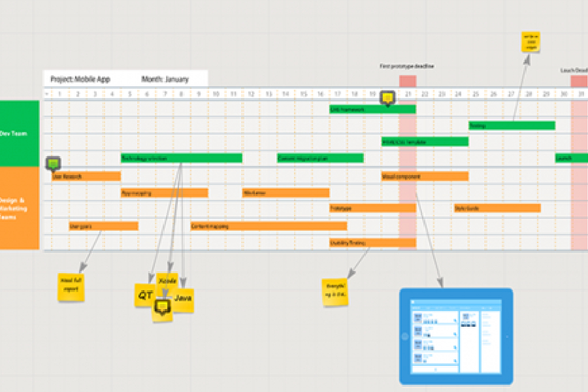Click the 'Month: January' label
The height and width of the screenshot is (392, 588).
pos(165,79)
